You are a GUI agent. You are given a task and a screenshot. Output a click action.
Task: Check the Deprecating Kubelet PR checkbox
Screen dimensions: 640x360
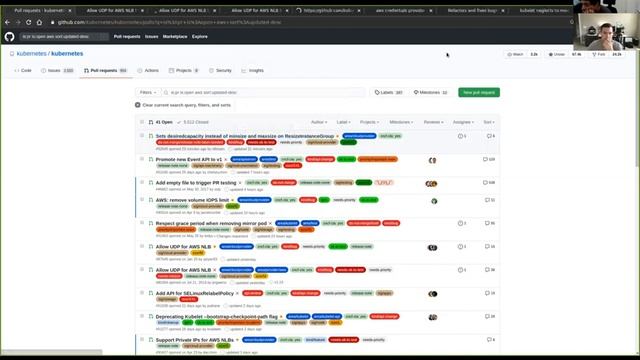[x=142, y=316]
